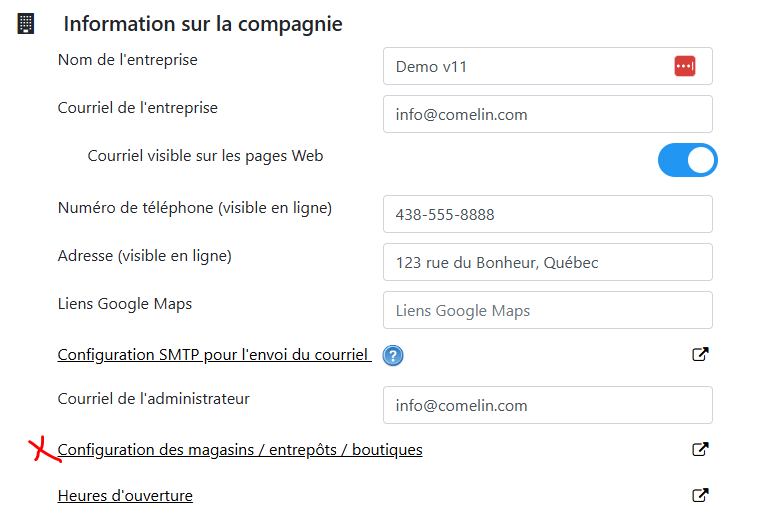Edit the phone number field

547,214
